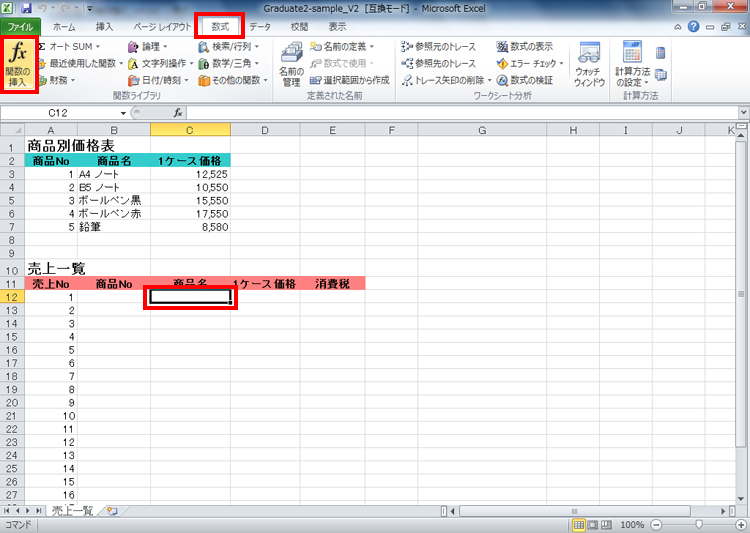Expand the Recently Used functions (最近使用した関数) list
Screen dimensions: 750x533
80,63
